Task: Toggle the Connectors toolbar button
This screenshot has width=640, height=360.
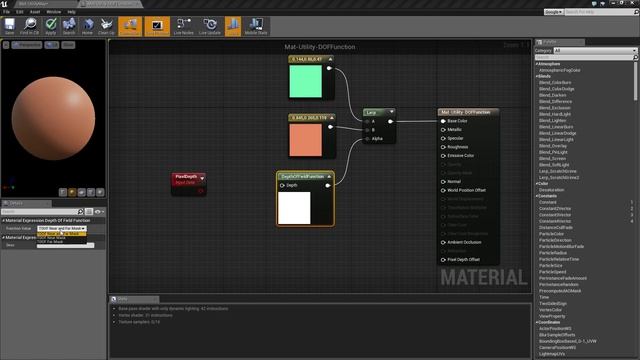Action: [130, 26]
